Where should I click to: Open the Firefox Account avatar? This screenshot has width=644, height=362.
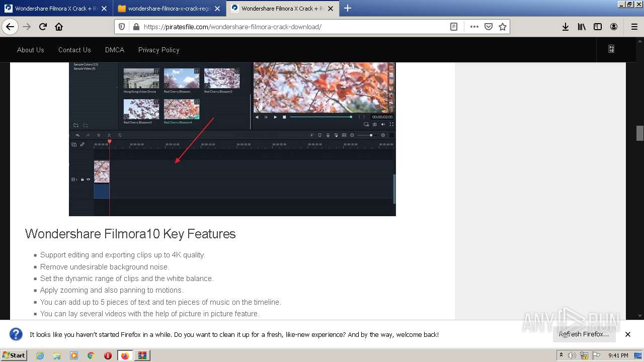click(x=614, y=27)
